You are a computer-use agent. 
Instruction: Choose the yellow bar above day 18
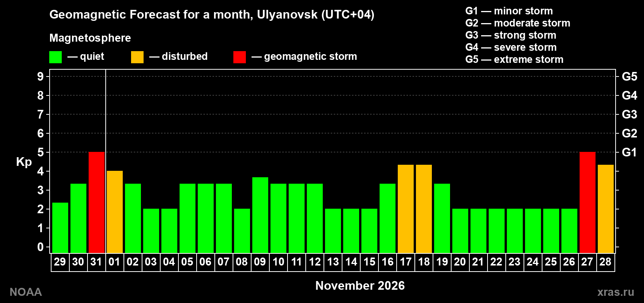point(424,209)
